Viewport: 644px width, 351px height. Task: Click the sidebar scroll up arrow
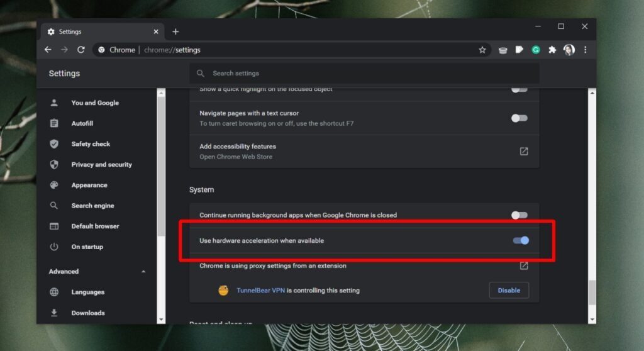[161, 93]
